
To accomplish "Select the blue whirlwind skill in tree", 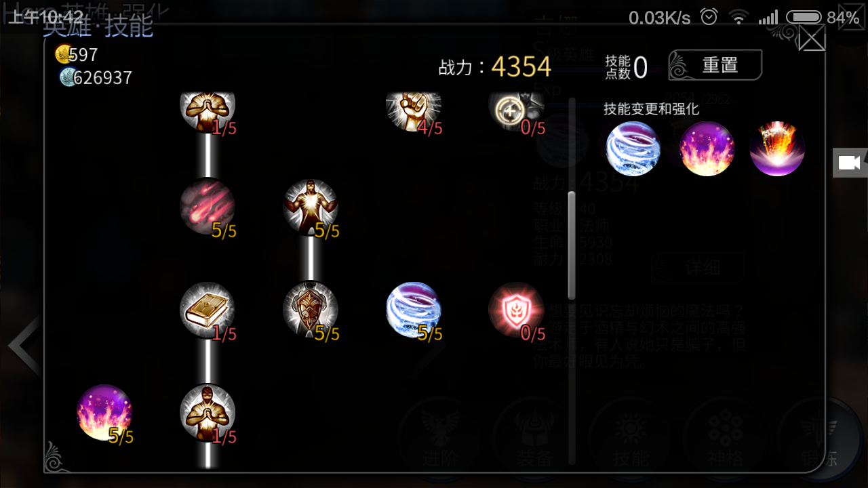I will coord(414,310).
